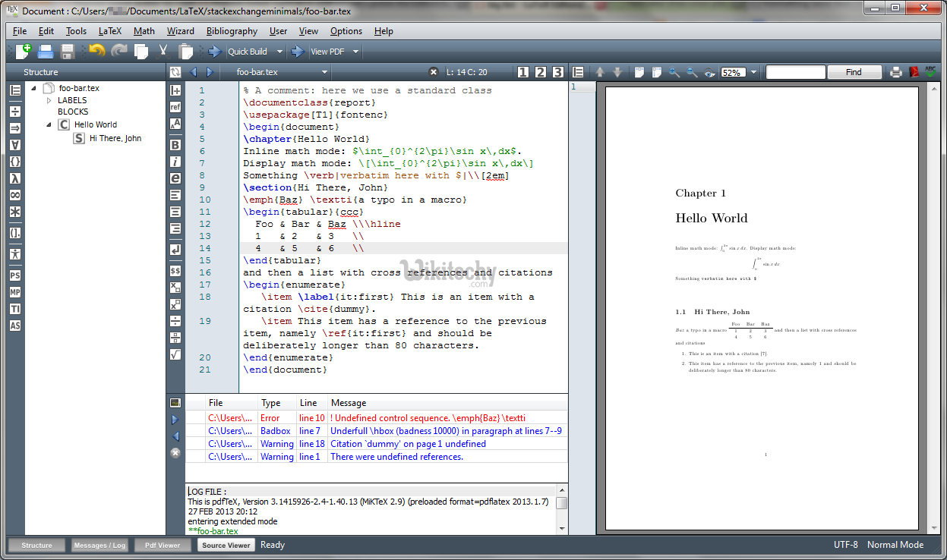Open the Quick Build command dropdown

pyautogui.click(x=279, y=52)
